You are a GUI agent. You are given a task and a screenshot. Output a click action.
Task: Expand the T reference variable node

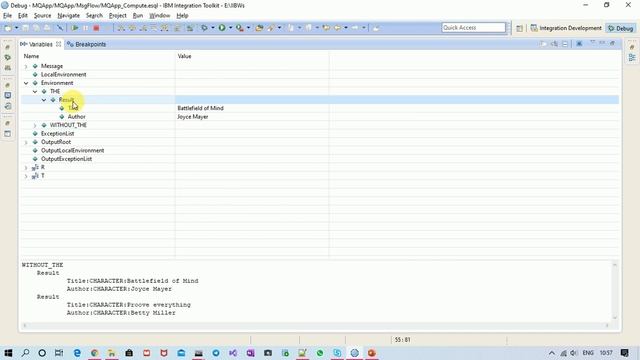26,176
